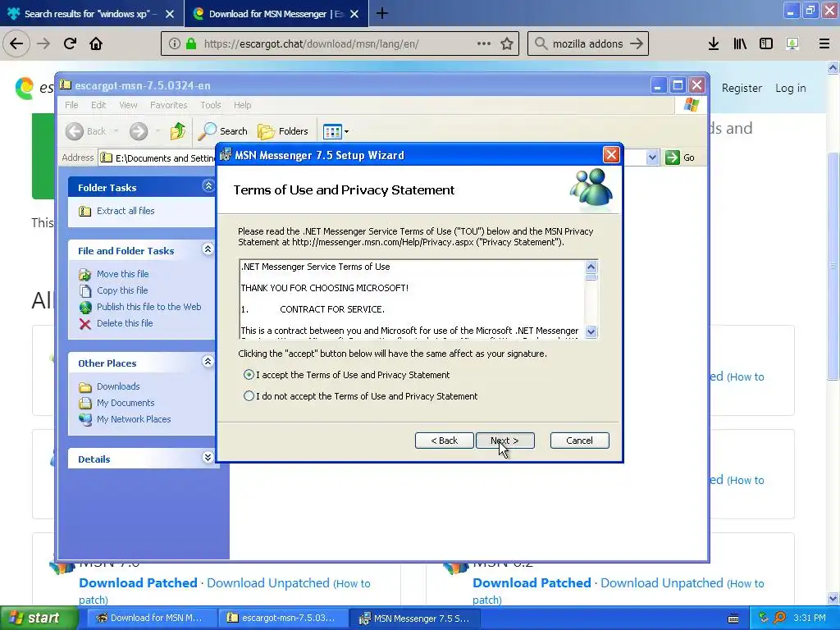
Task: Reload the page in Firefox
Action: click(x=70, y=43)
